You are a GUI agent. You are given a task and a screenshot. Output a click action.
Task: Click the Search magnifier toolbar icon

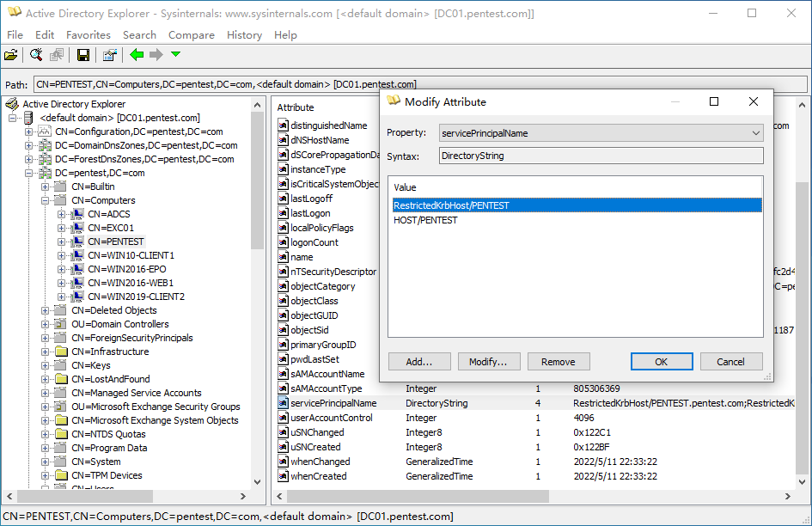pos(36,55)
